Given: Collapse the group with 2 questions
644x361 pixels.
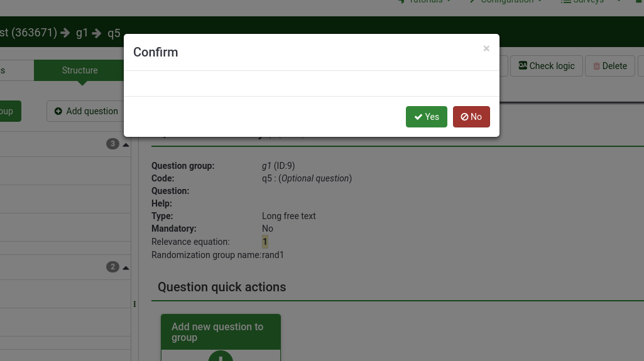Looking at the screenshot, I should pyautogui.click(x=126, y=267).
